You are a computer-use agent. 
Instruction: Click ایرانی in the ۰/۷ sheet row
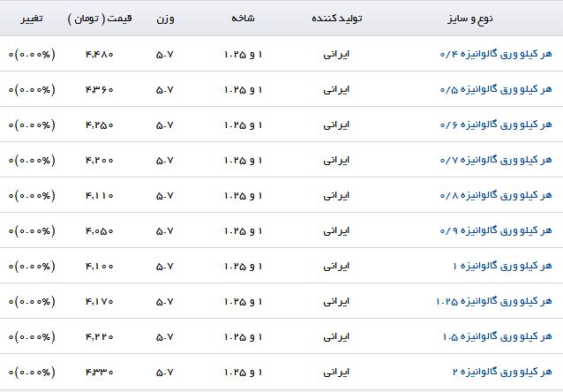click(x=336, y=161)
